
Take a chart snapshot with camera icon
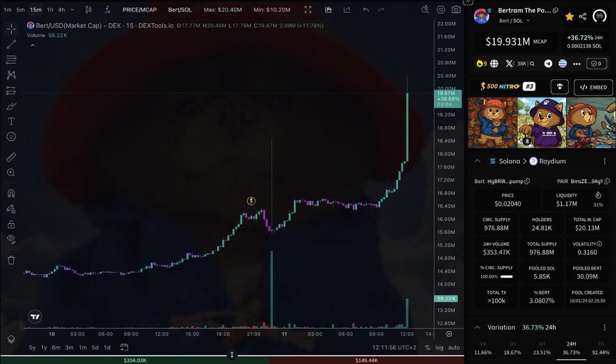456,9
